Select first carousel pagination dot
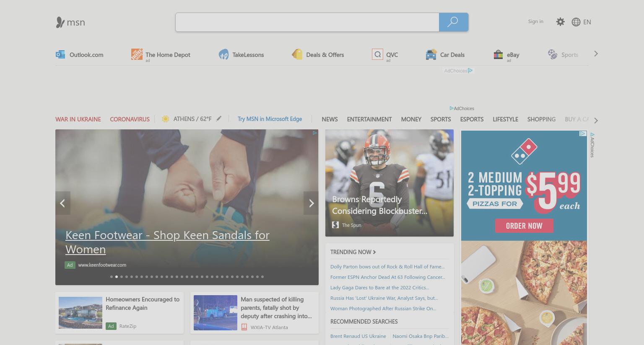 [112, 277]
